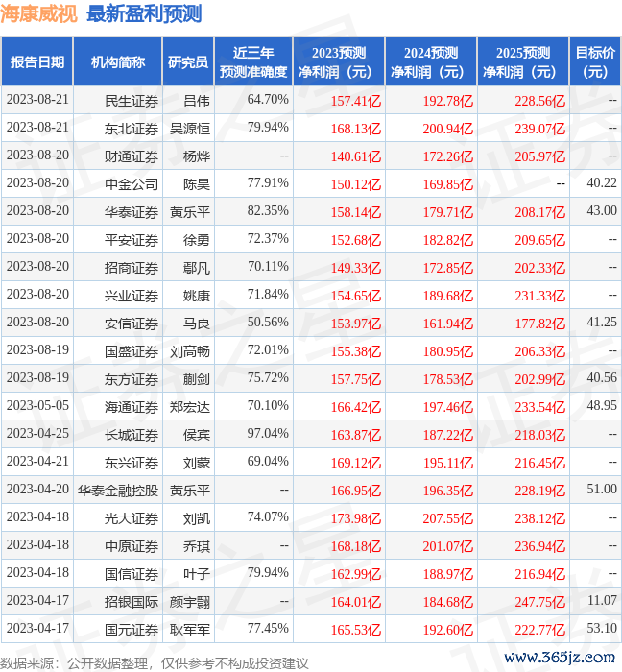The height and width of the screenshot is (672, 622).
Task: Click target price 53.10
Action: 602,628
